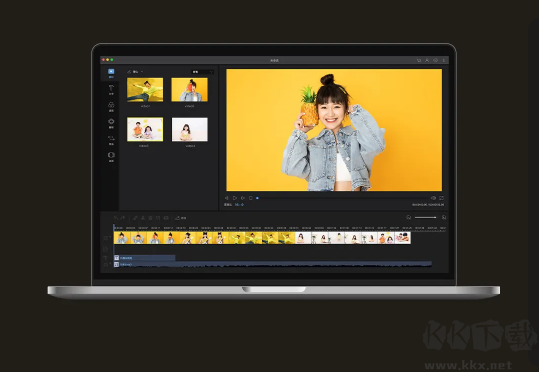
Task: Click the video track header icon
Action: coord(106,238)
